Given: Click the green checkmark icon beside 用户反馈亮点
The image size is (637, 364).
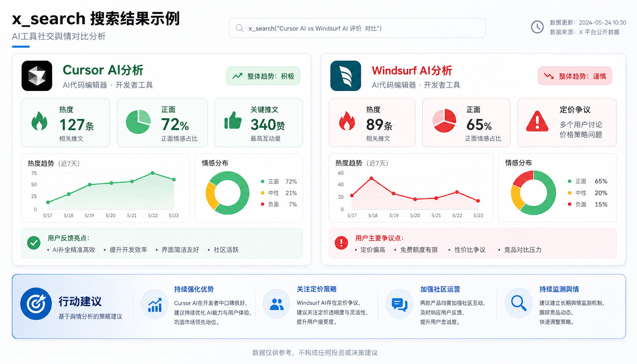Looking at the screenshot, I should coord(34,243).
